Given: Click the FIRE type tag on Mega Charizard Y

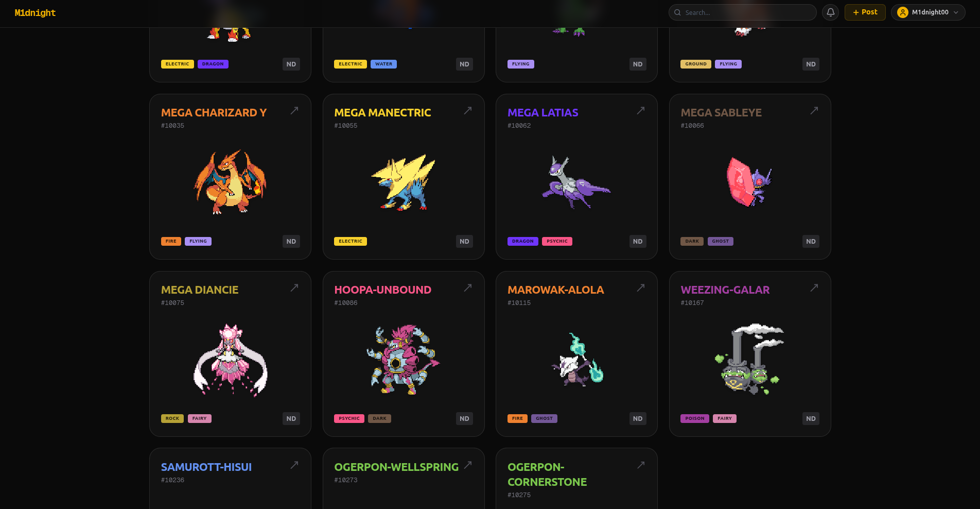Looking at the screenshot, I should [171, 241].
